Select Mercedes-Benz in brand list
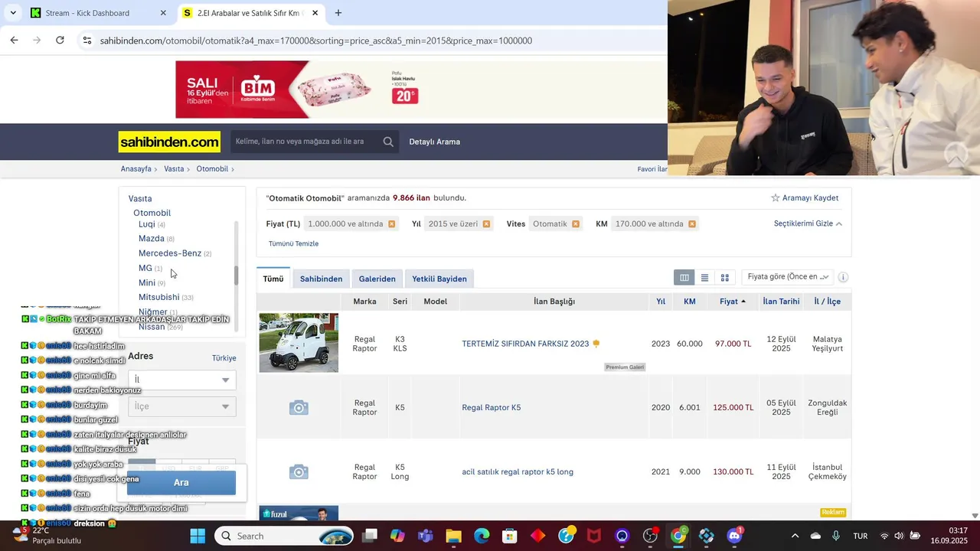Viewport: 980px width, 551px height. 170,253
